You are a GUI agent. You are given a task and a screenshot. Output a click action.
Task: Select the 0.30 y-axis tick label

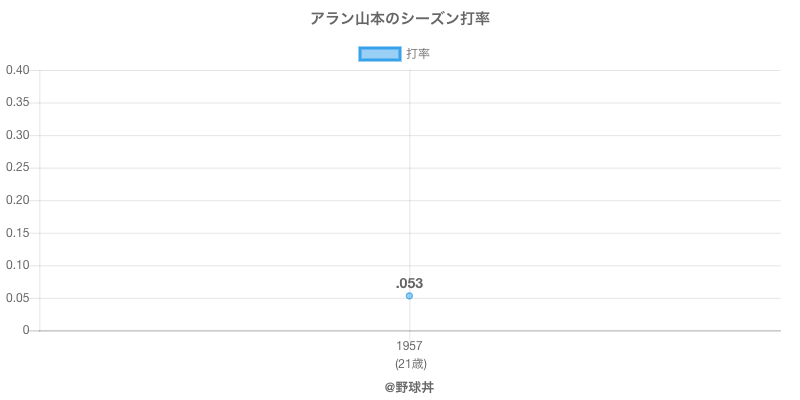pyautogui.click(x=18, y=135)
